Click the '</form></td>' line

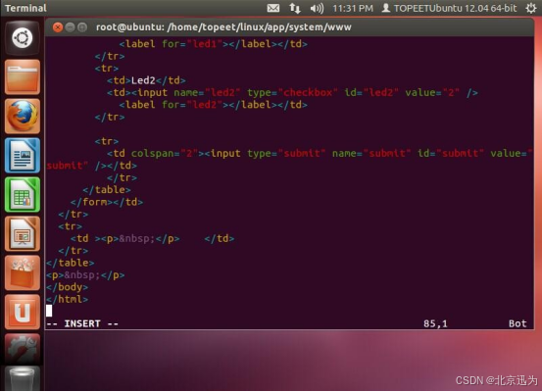point(107,202)
